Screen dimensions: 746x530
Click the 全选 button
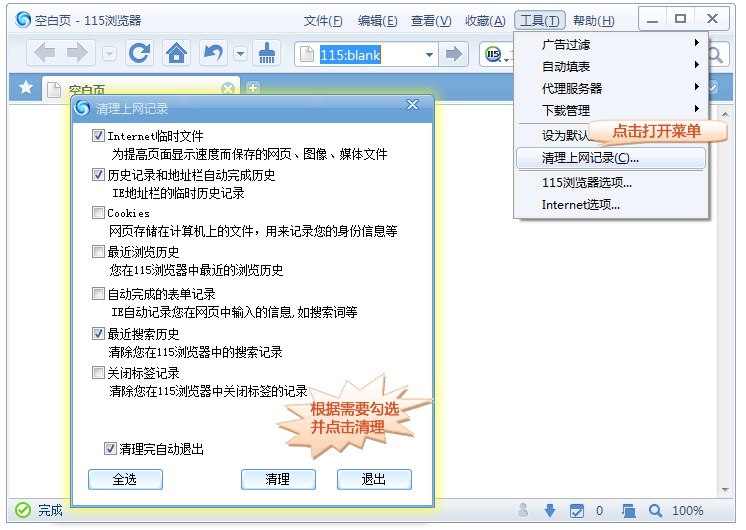tap(125, 479)
